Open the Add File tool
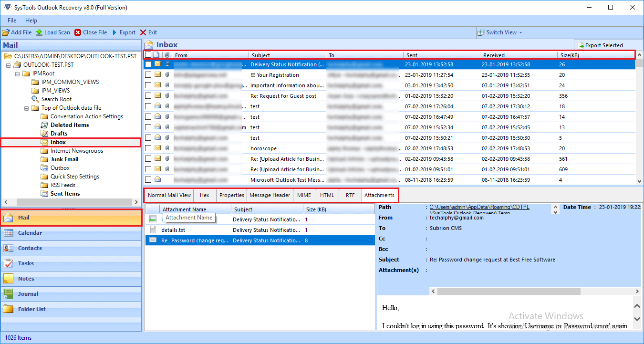Image resolution: width=644 pixels, height=344 pixels. 17,32
